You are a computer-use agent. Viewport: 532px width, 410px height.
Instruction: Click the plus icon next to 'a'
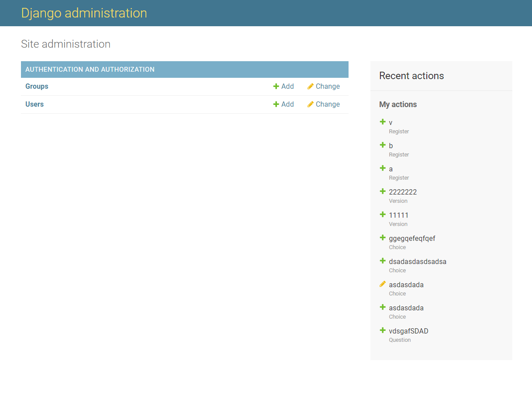pyautogui.click(x=383, y=168)
